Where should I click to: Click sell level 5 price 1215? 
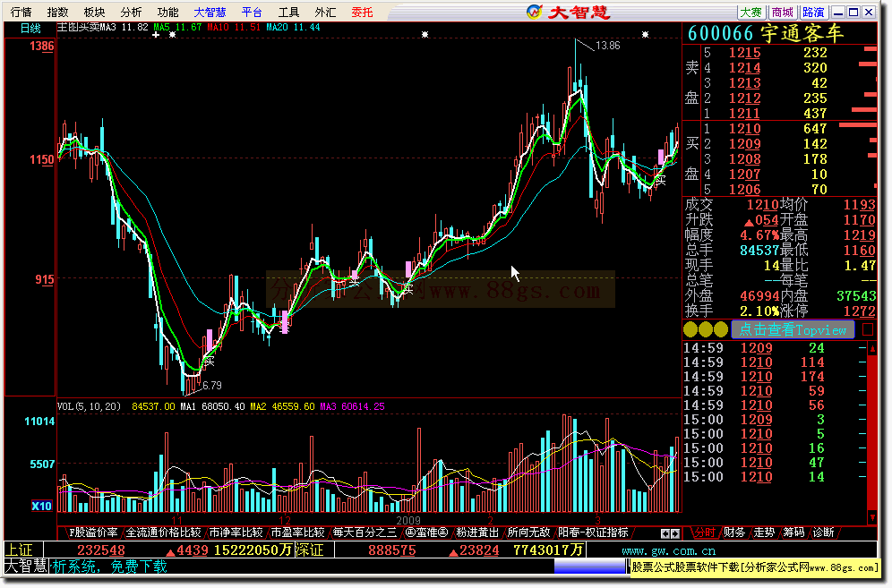click(744, 53)
